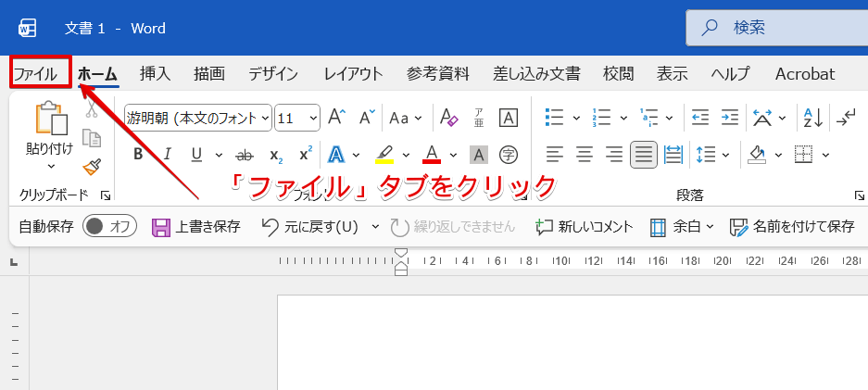Open the borders dropdown arrow
This screenshot has height=390, width=868.
[826, 155]
